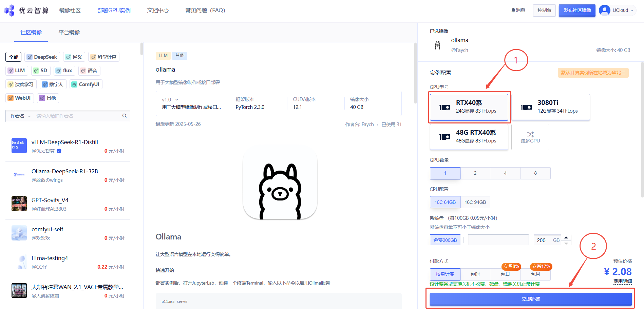Click the flux tag icon
The width and height of the screenshot is (644, 309).
[x=59, y=71]
